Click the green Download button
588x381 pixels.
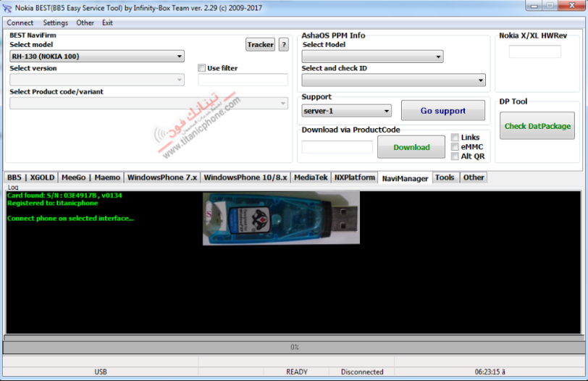[411, 147]
